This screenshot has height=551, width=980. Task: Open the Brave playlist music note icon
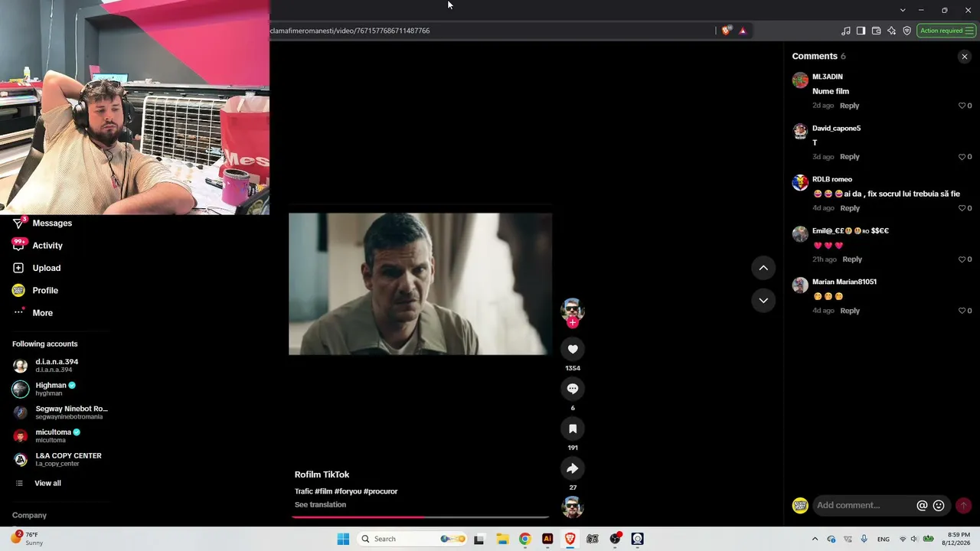[846, 31]
